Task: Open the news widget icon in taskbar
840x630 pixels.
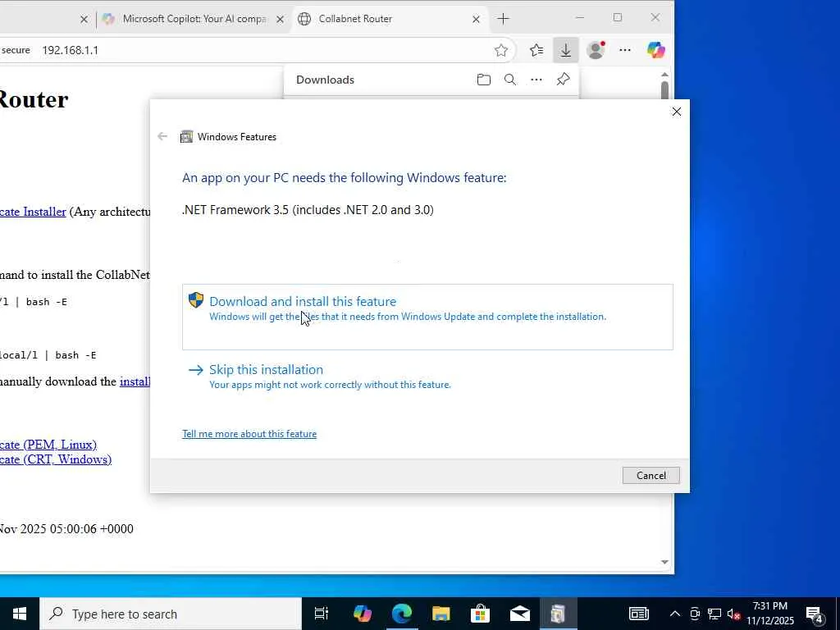Action: pos(638,614)
